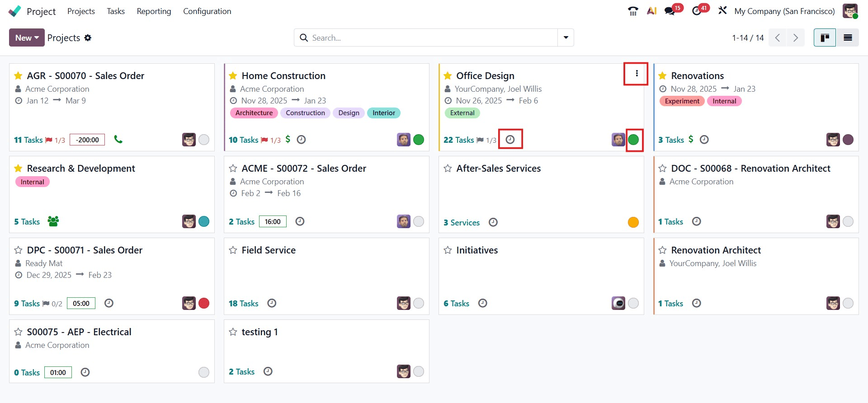The width and height of the screenshot is (868, 403).
Task: Open the Configuration menu
Action: [x=207, y=11]
